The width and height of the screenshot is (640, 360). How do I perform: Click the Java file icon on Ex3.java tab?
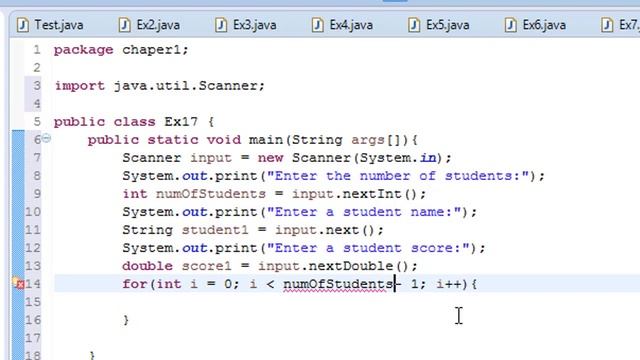coord(221,25)
